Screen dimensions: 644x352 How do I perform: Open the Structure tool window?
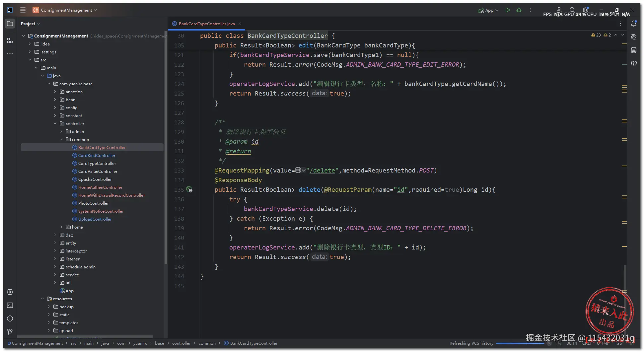pyautogui.click(x=10, y=40)
